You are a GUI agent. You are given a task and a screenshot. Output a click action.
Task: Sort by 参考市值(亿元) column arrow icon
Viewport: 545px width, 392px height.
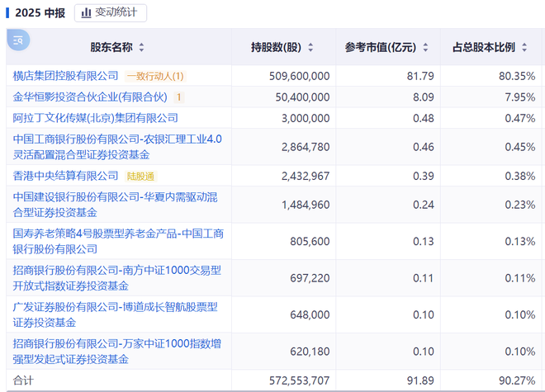425,48
